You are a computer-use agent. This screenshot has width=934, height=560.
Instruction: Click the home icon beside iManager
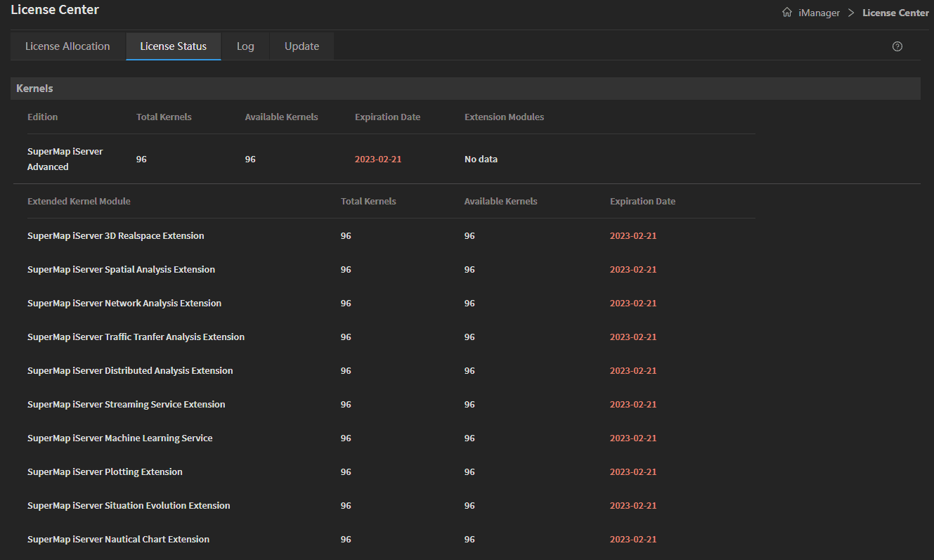click(x=787, y=13)
